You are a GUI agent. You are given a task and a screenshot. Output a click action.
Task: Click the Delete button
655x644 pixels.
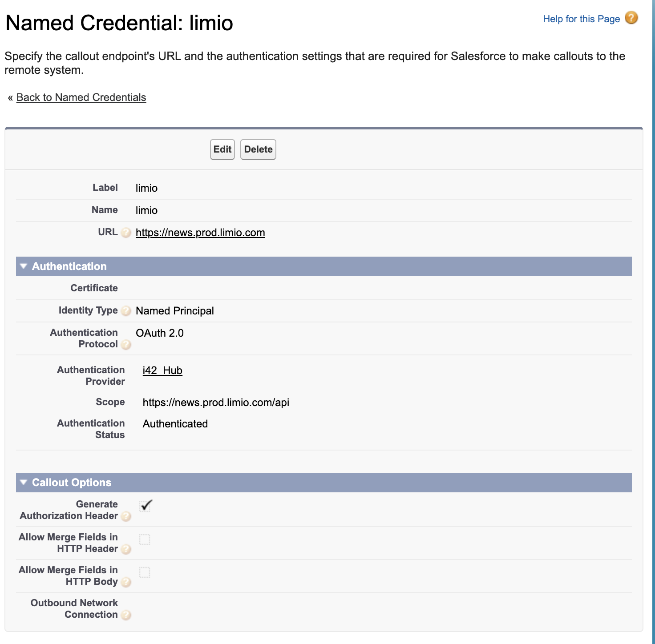pos(258,149)
